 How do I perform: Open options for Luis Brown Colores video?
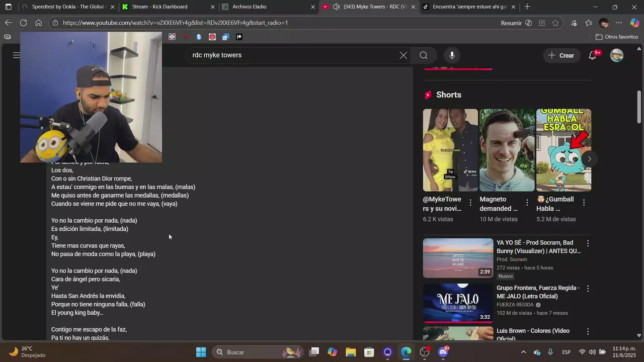(x=587, y=331)
